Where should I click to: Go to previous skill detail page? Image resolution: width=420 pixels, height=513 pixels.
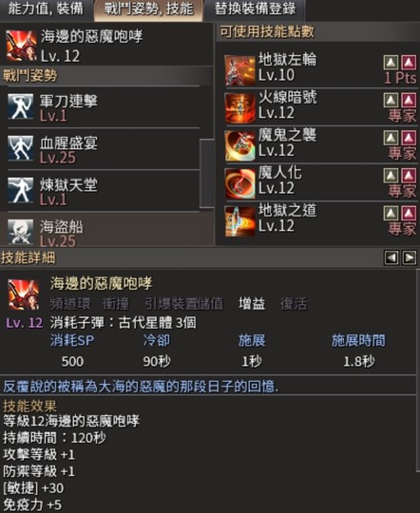391,257
